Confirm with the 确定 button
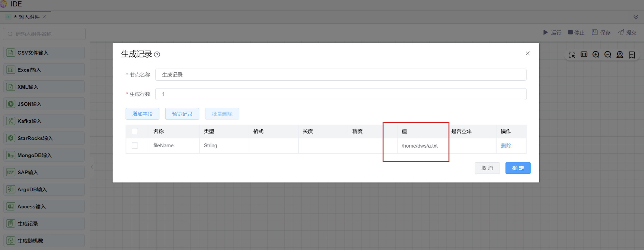Image resolution: width=644 pixels, height=250 pixels. coord(518,168)
